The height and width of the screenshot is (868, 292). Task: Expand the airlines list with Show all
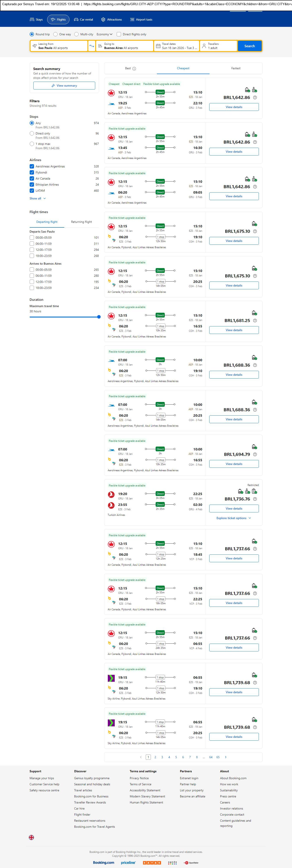coord(37,198)
